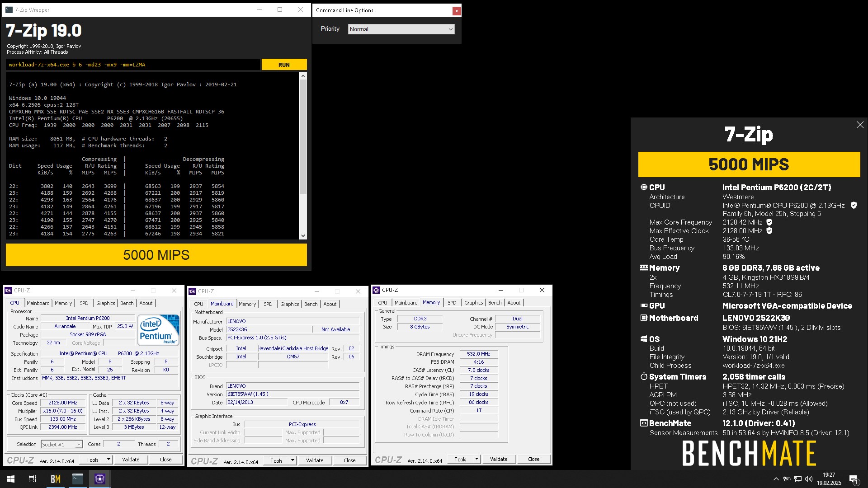This screenshot has width=868, height=488.
Task: Click the BenchMate BM taskbar icon
Action: pyautogui.click(x=56, y=479)
